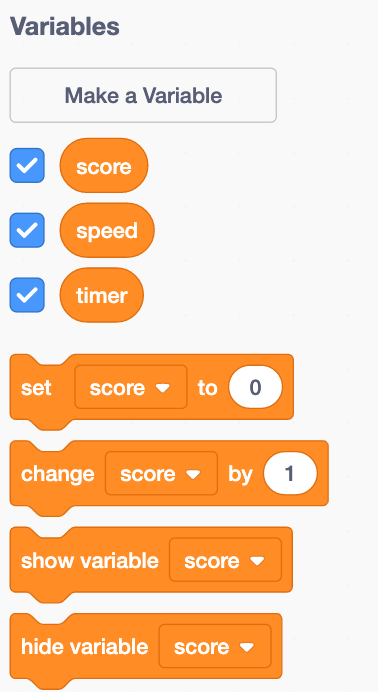Click the value field showing 1

290,473
